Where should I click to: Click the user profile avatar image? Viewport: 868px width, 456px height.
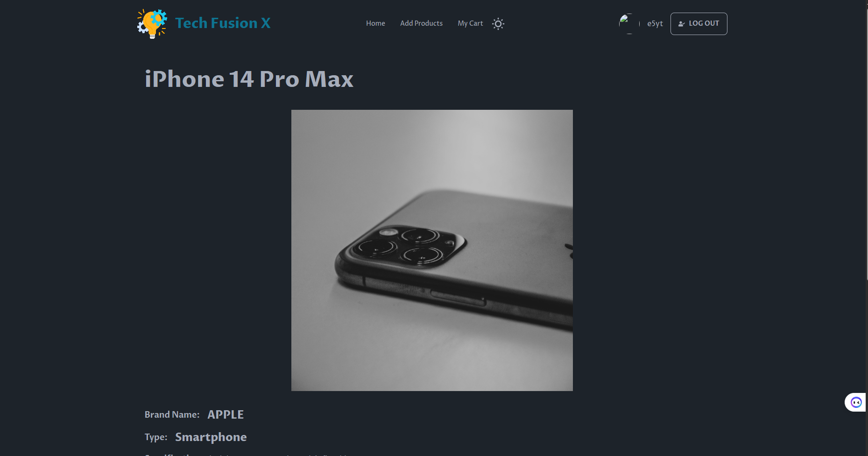click(x=629, y=24)
